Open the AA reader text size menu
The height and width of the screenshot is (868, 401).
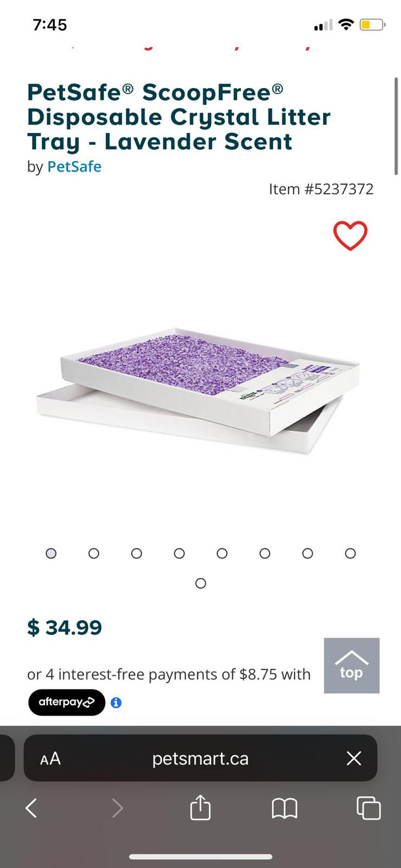click(50, 758)
